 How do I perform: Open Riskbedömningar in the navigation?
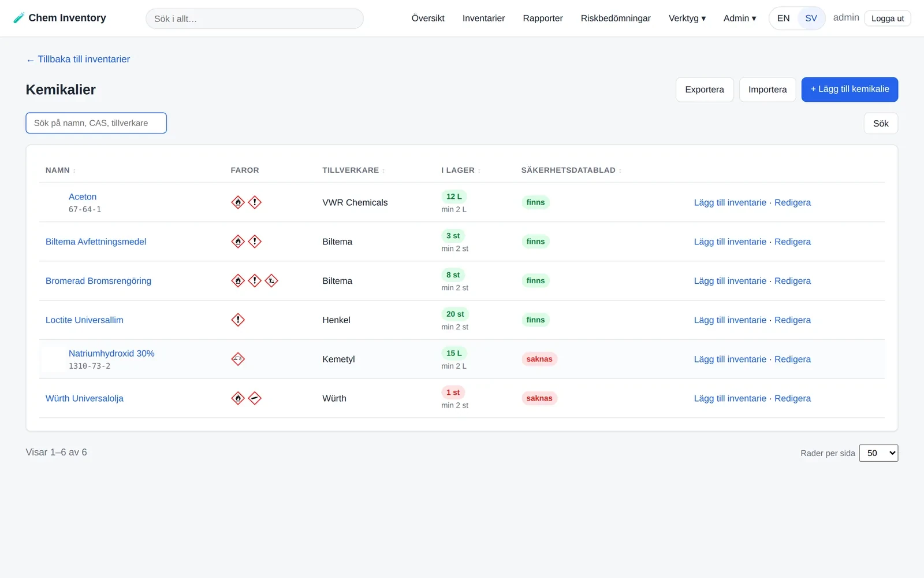[616, 18]
